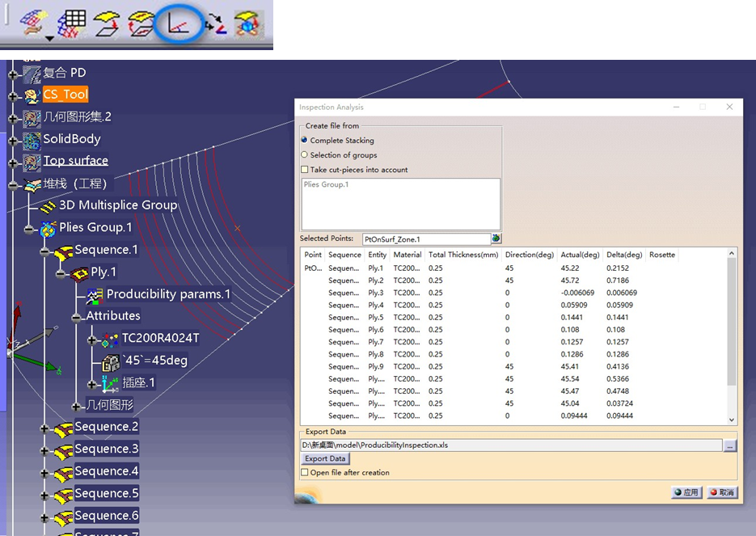Click the fiber direction arrows toolbar icon
The height and width of the screenshot is (536, 756).
point(216,23)
